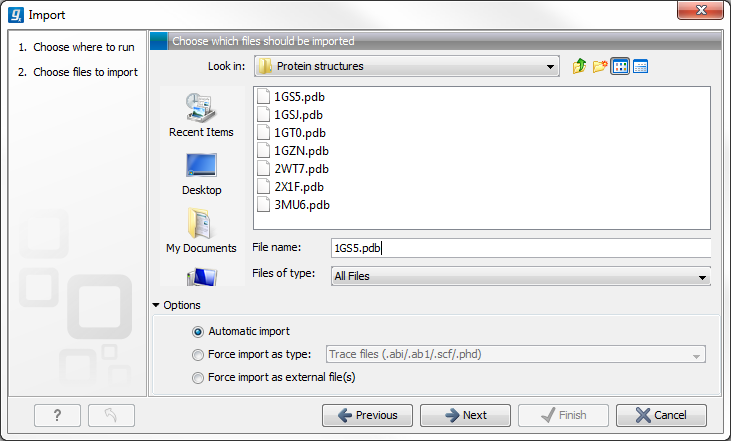Click the help question mark button
Viewport: 731px width, 441px height.
pyautogui.click(x=57, y=415)
